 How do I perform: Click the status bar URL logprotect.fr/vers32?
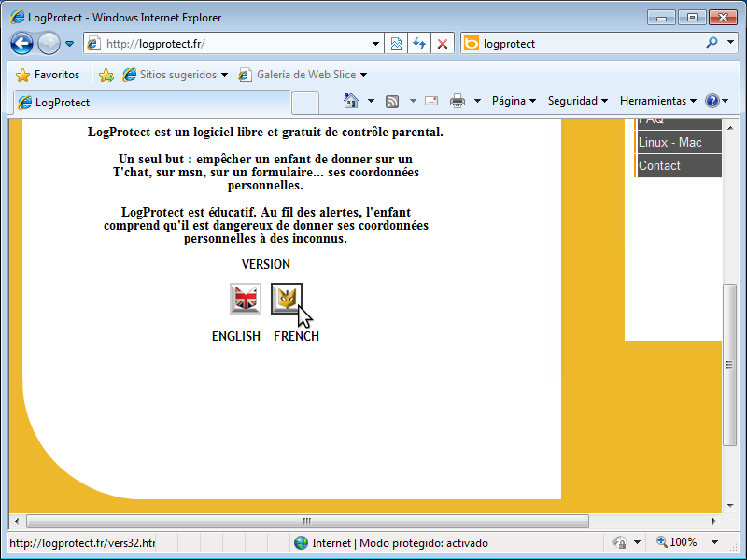(82, 543)
